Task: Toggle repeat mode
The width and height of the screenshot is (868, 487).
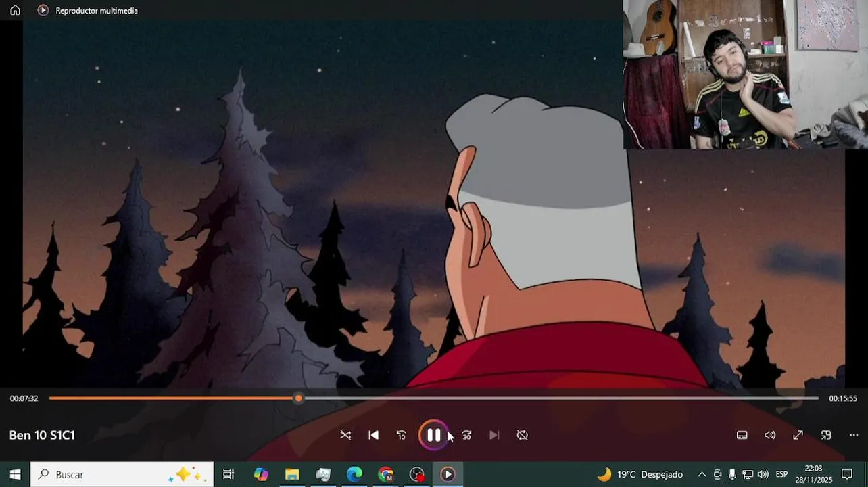Action: coord(522,435)
